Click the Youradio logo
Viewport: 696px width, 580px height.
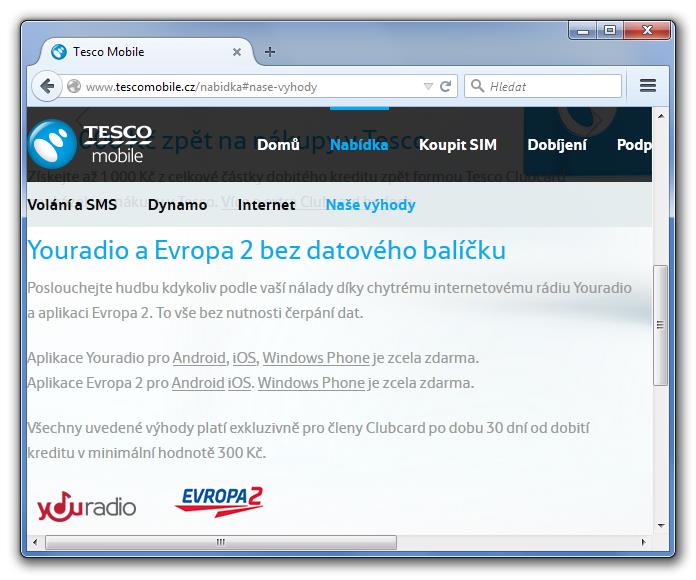[x=86, y=506]
